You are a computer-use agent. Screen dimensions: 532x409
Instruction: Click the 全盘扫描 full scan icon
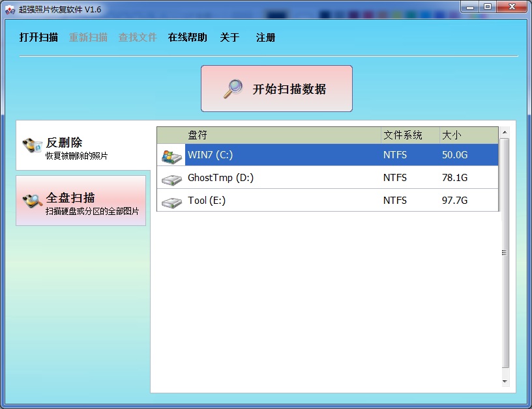[31, 201]
